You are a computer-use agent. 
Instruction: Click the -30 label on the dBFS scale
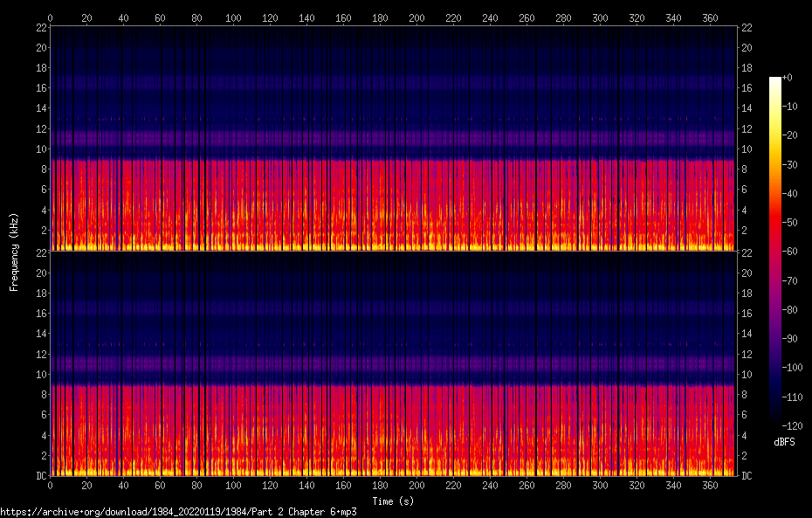[792, 165]
